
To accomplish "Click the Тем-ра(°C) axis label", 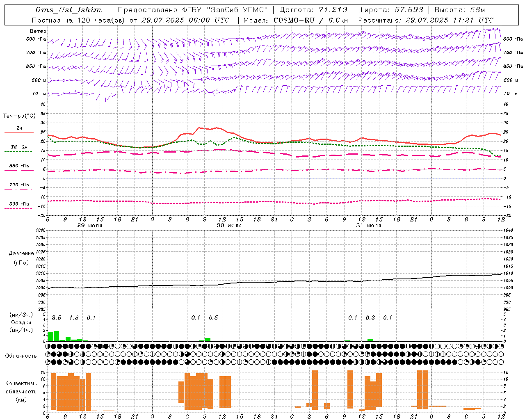I will click(19, 116).
